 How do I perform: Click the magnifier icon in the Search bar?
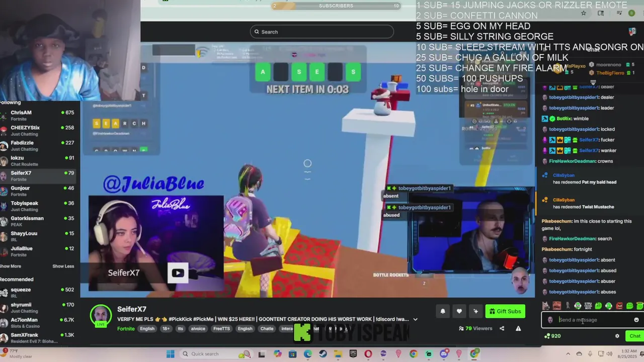[x=257, y=32]
